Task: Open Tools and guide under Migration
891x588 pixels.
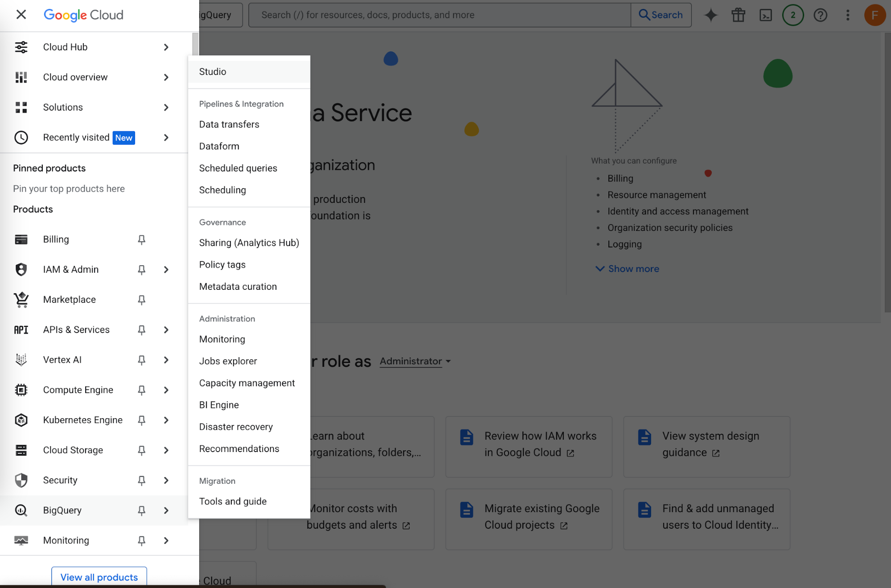Action: pyautogui.click(x=249, y=501)
